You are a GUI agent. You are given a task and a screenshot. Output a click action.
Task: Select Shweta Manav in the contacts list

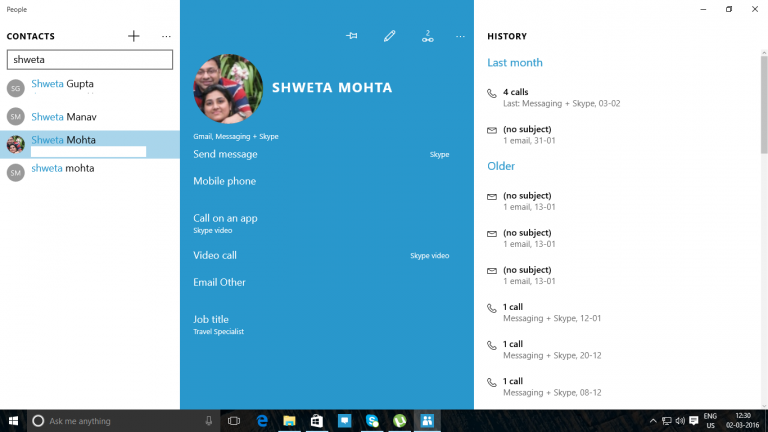(x=64, y=113)
